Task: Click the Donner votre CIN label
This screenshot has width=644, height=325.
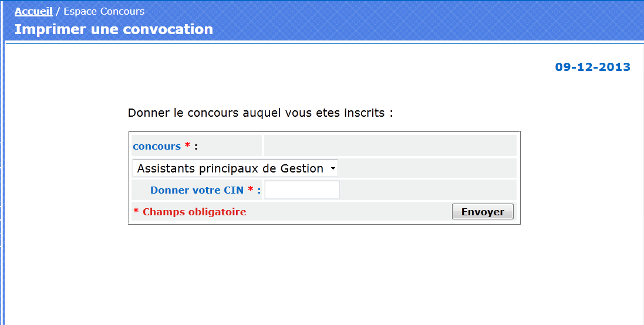Action: pyautogui.click(x=197, y=190)
